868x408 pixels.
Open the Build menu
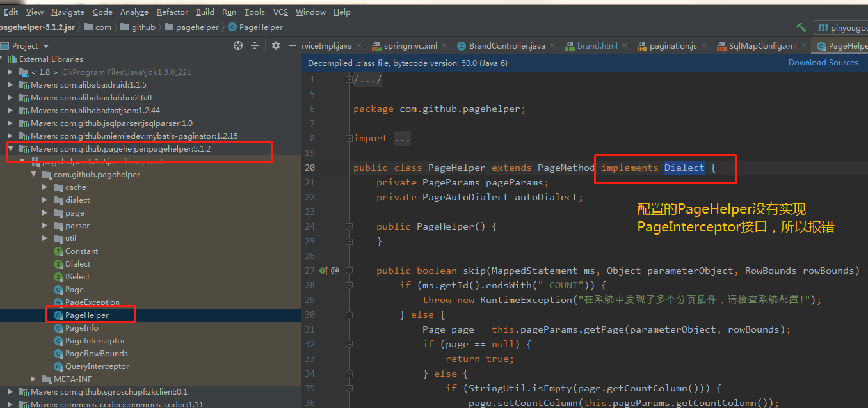205,12
